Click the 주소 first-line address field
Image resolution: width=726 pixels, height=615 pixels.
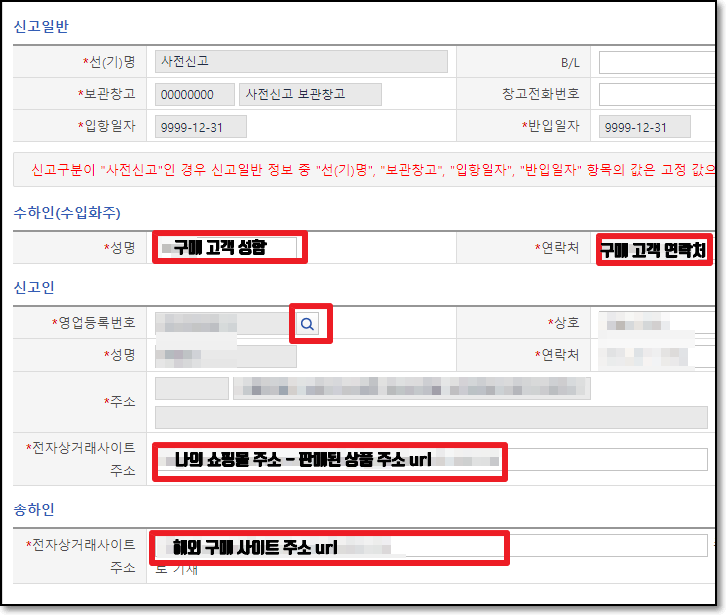(412, 388)
